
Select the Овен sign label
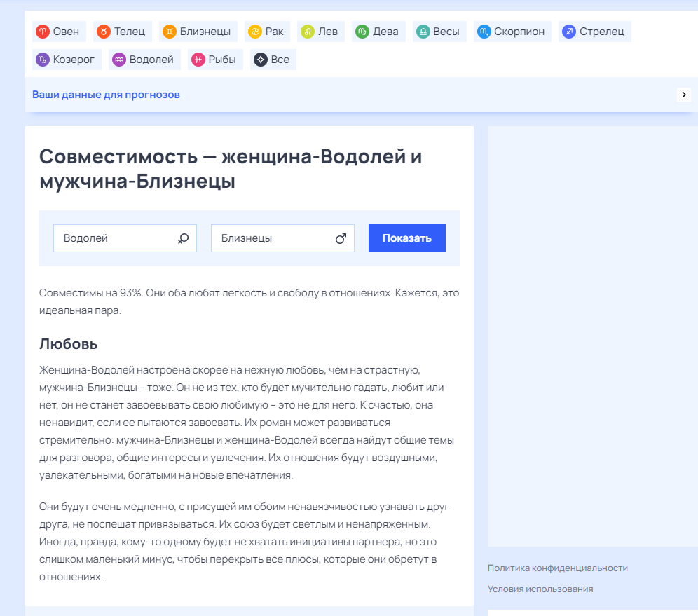[x=66, y=32]
